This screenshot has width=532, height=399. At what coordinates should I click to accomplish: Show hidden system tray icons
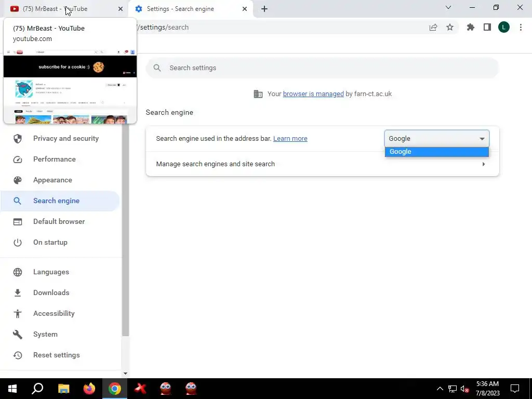(440, 389)
